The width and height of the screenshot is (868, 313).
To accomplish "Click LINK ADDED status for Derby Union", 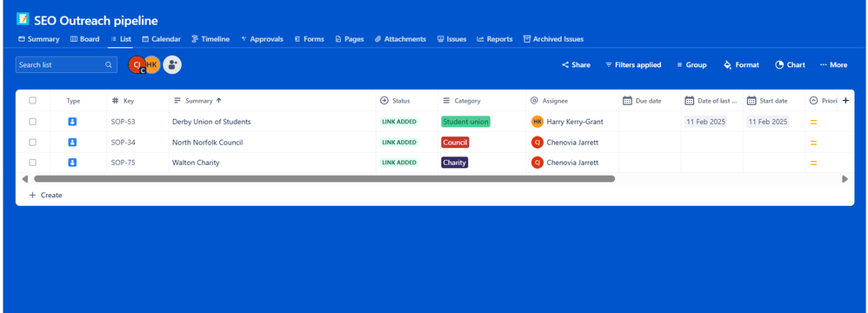I will pos(399,122).
